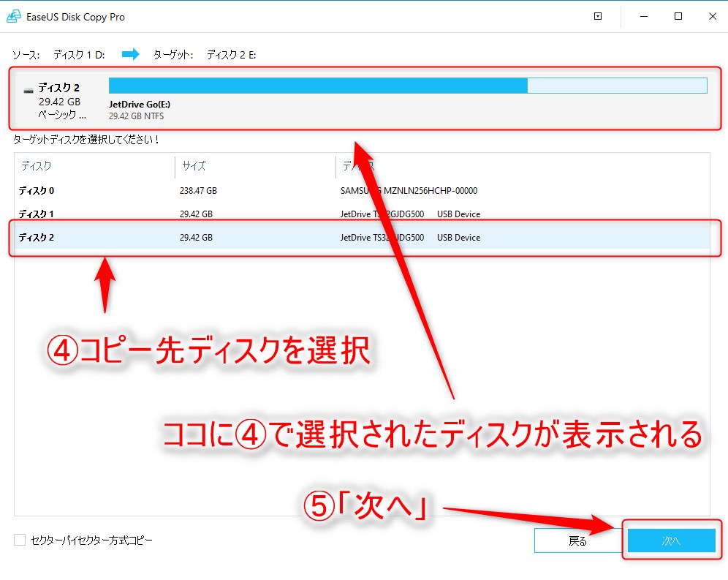Click the ディスク column header
This screenshot has width=728, height=580.
coord(37,166)
